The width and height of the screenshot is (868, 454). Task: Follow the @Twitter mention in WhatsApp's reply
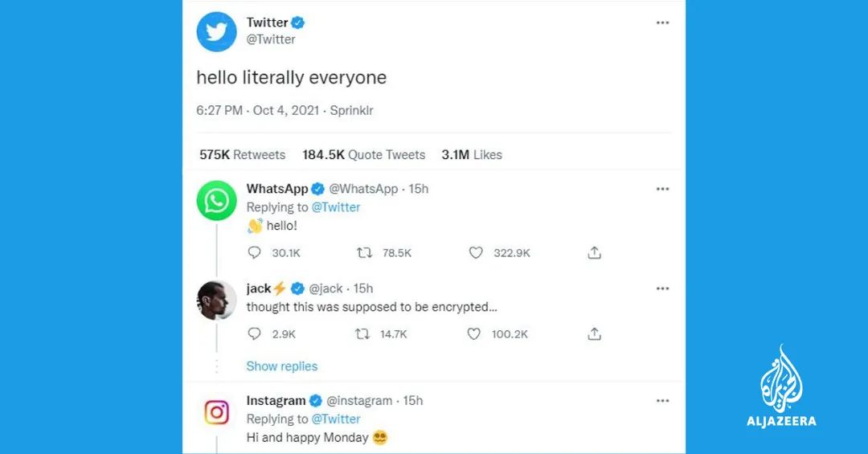tap(336, 207)
